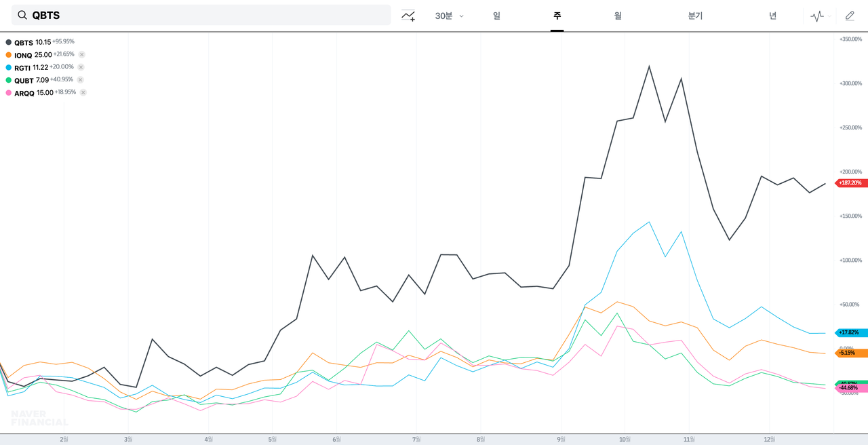This screenshot has width=868, height=445.
Task: Click the 4월 time axis label
Action: tap(209, 439)
